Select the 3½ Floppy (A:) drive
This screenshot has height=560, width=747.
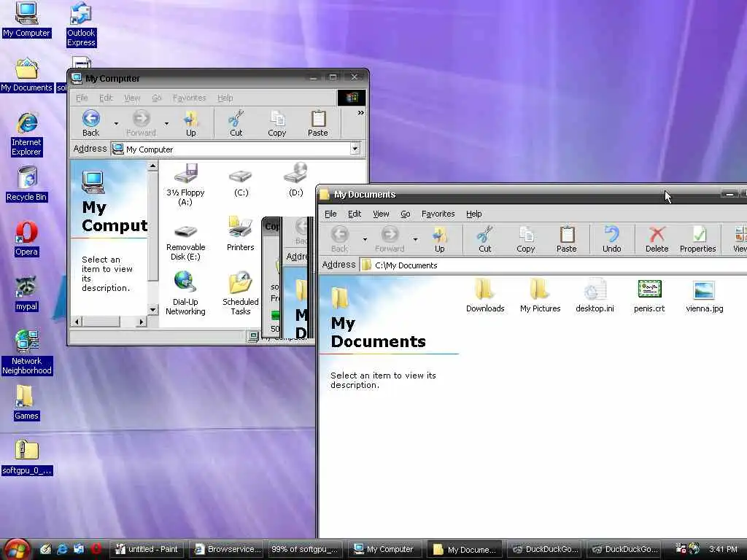click(185, 184)
